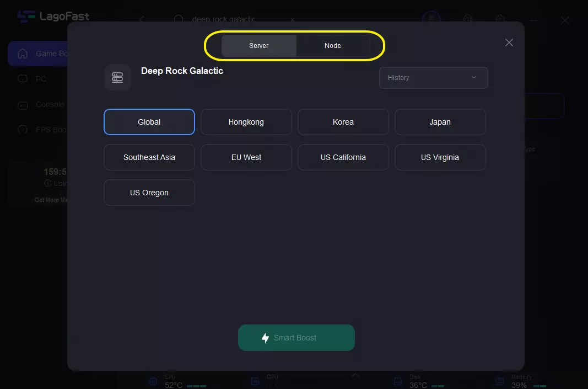Clear the search text with the small x
The width and height of the screenshot is (588, 389).
click(293, 19)
